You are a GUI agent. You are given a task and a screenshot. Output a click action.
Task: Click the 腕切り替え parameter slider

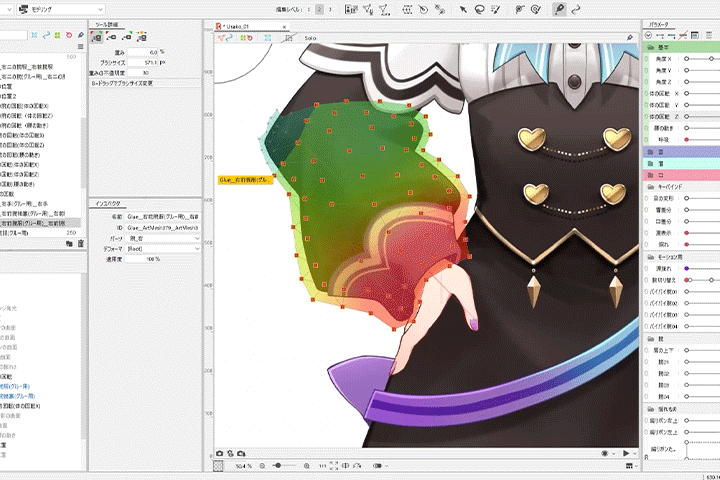click(x=702, y=280)
